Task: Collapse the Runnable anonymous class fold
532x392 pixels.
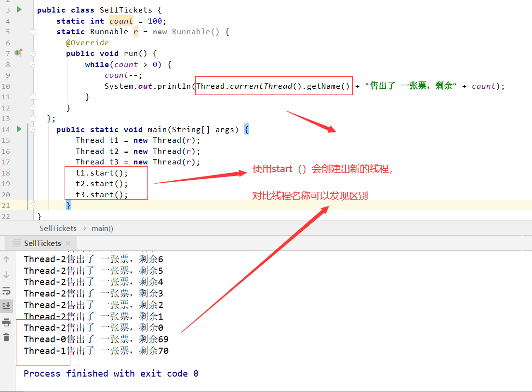Action: point(33,32)
